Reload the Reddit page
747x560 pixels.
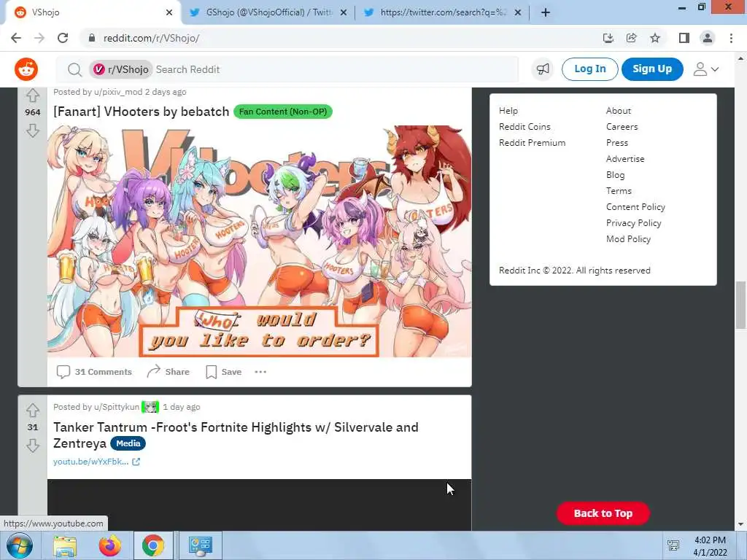click(63, 38)
